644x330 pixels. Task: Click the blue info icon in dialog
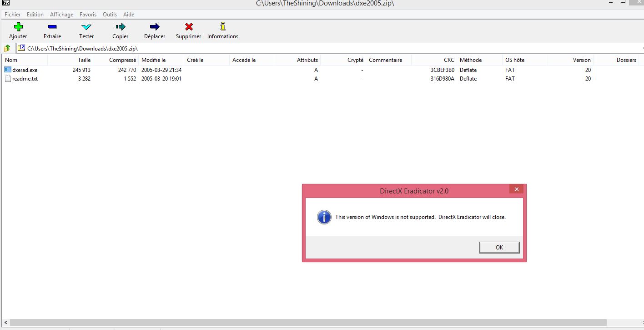tap(324, 217)
